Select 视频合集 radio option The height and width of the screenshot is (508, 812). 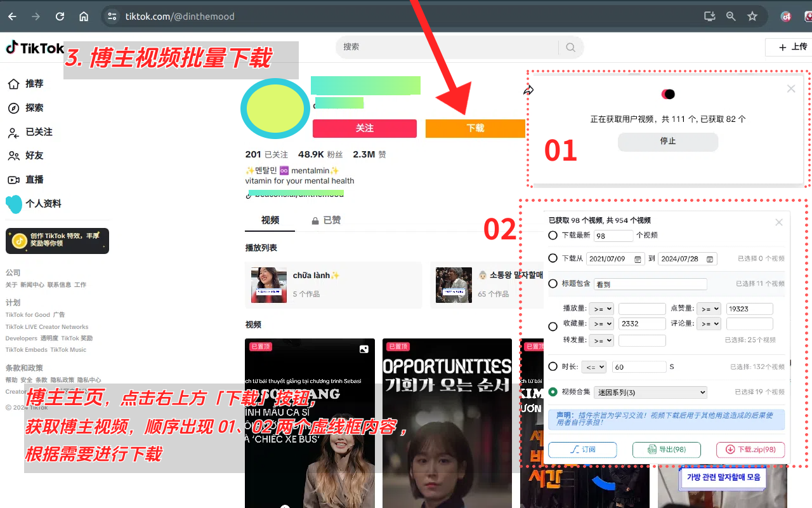click(553, 392)
